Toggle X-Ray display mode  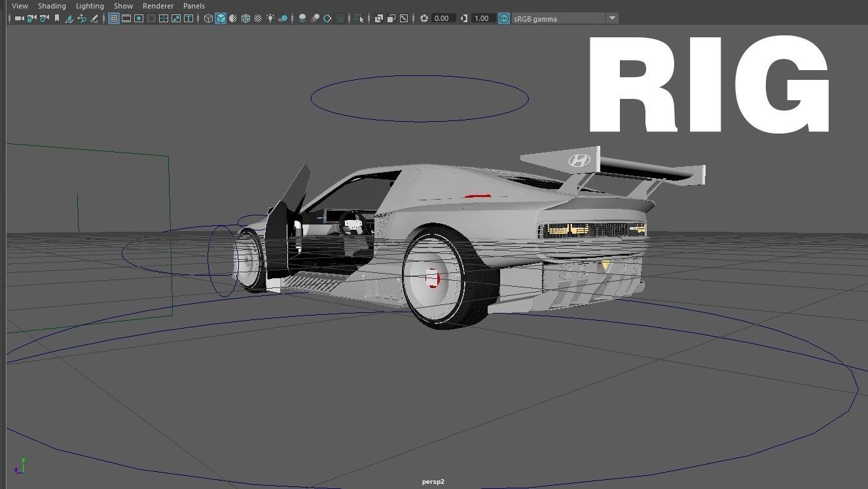(x=378, y=18)
